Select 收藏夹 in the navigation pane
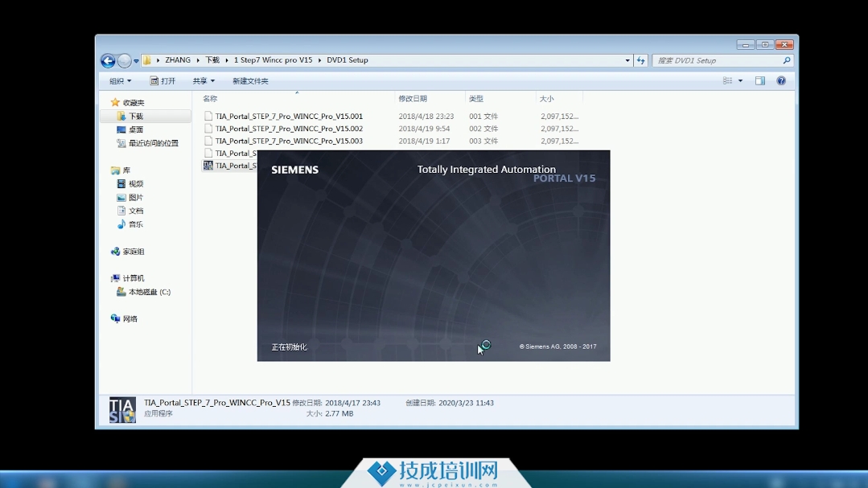 pyautogui.click(x=134, y=102)
